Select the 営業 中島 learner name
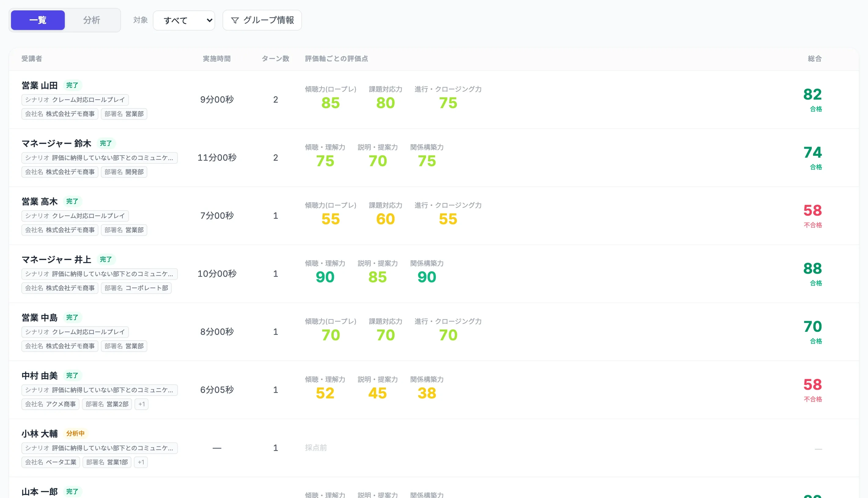 40,318
